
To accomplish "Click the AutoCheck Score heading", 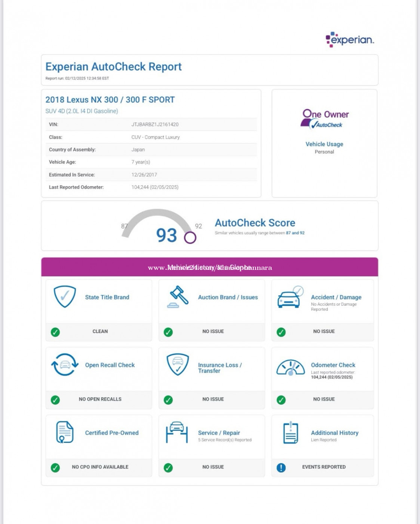I will pyautogui.click(x=255, y=223).
